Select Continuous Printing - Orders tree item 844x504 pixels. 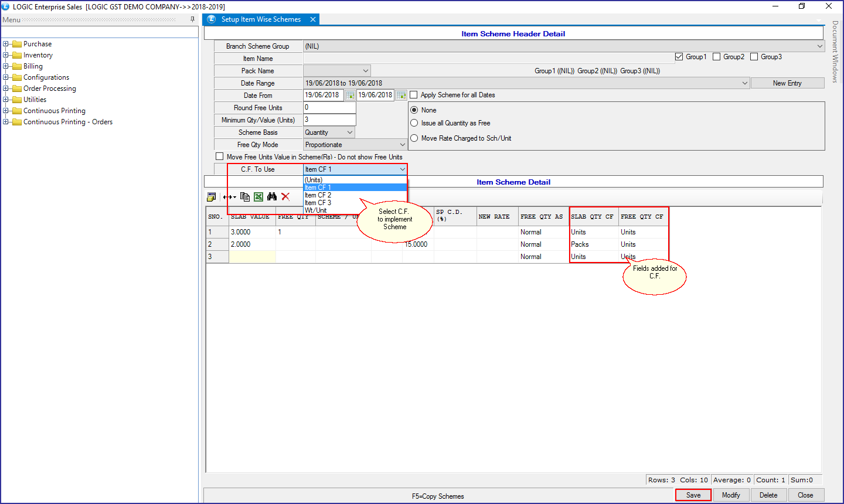click(68, 122)
